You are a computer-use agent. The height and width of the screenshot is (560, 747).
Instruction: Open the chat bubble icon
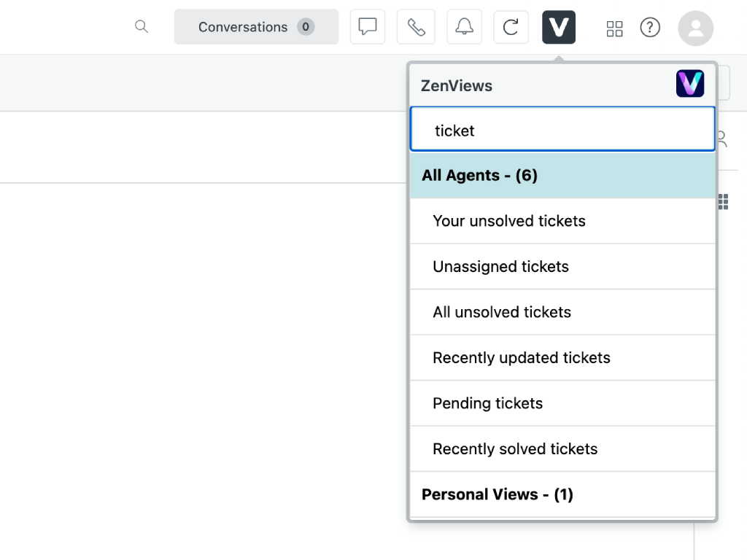368,27
